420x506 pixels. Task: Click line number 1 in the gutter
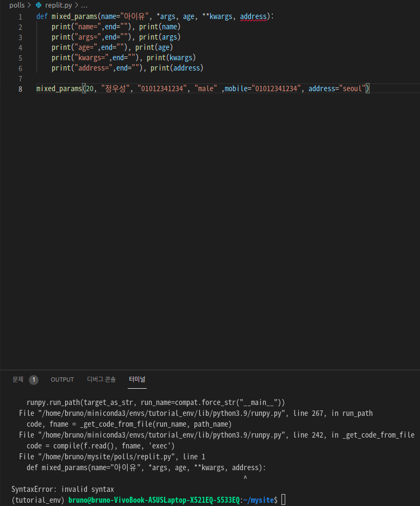(x=20, y=17)
